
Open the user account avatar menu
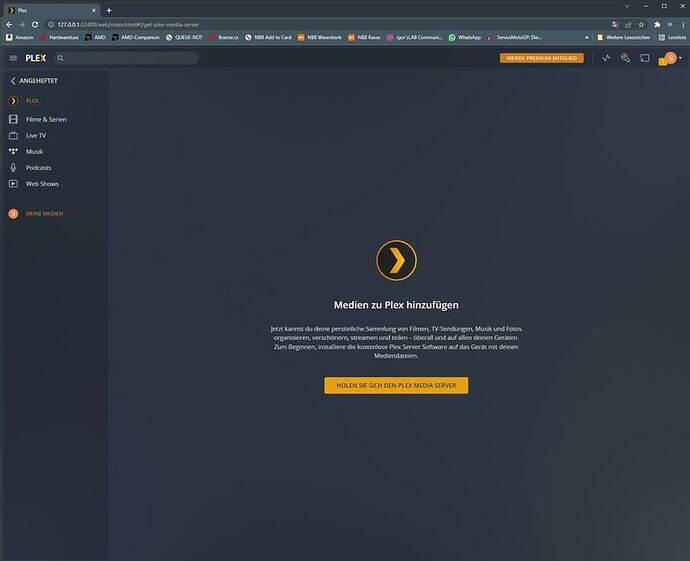pos(670,59)
